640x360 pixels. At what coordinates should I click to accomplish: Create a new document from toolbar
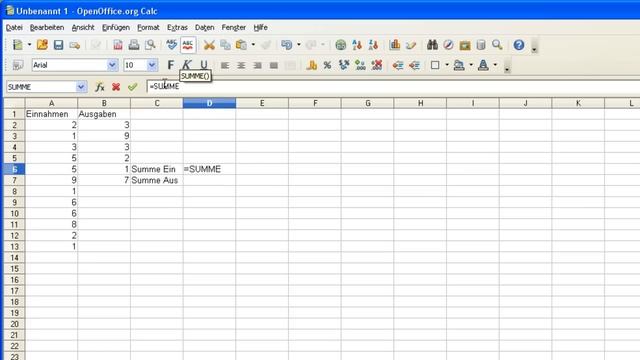pyautogui.click(x=18, y=45)
